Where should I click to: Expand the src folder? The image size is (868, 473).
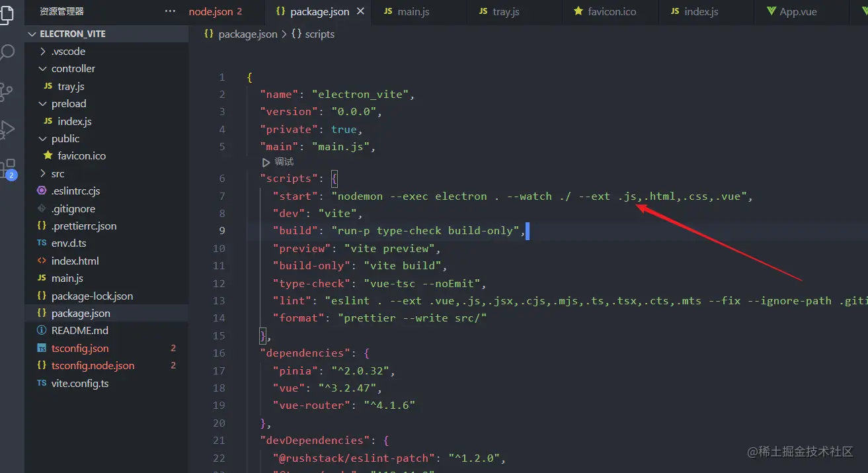point(106,173)
